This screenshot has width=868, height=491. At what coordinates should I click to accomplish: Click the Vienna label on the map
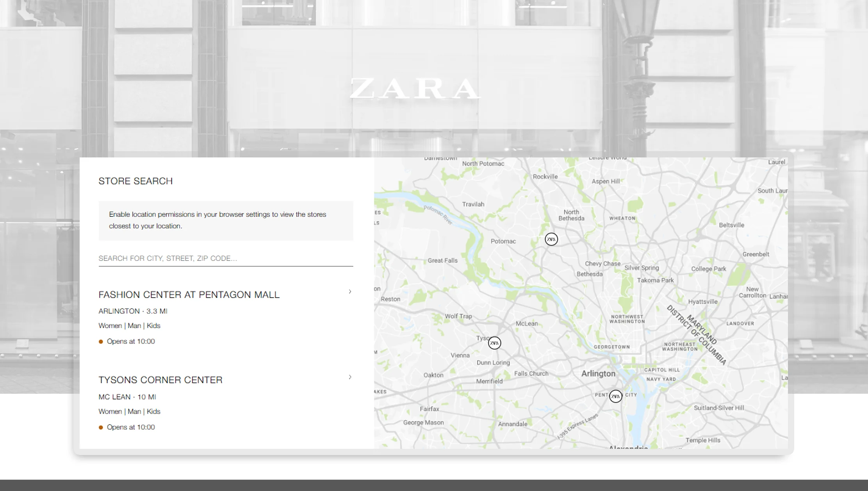pyautogui.click(x=460, y=355)
